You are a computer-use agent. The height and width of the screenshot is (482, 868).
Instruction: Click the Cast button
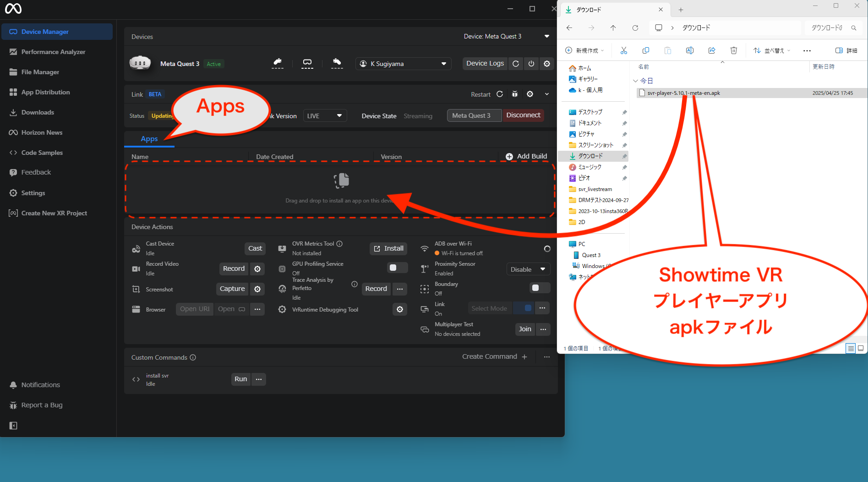click(x=255, y=248)
